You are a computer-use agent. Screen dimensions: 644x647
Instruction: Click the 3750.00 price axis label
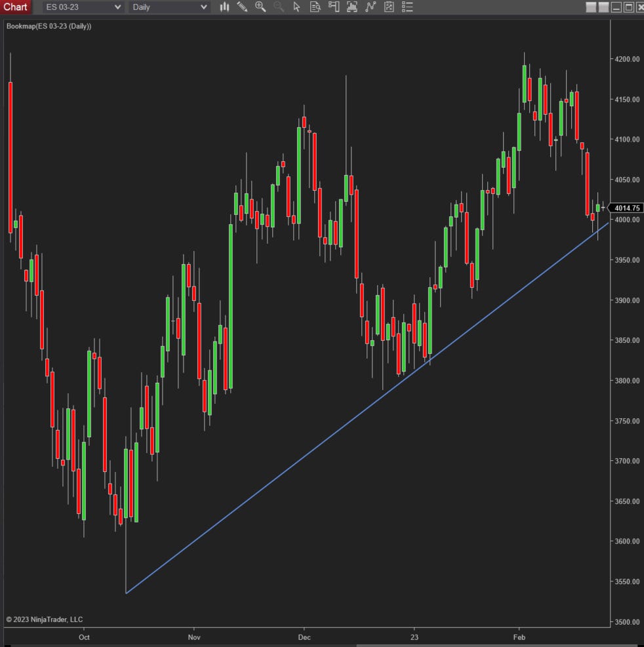tap(627, 421)
